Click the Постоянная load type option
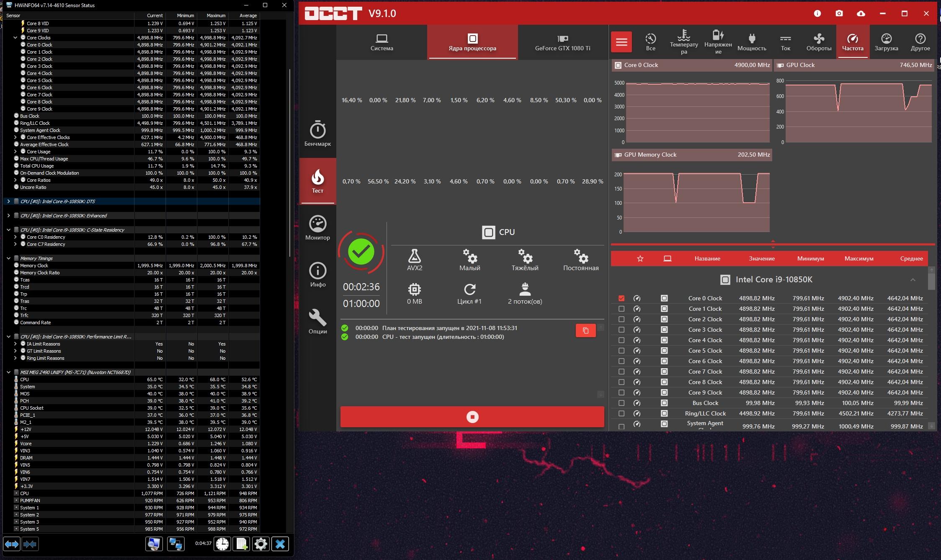Screen dimensions: 941x560 581,260
